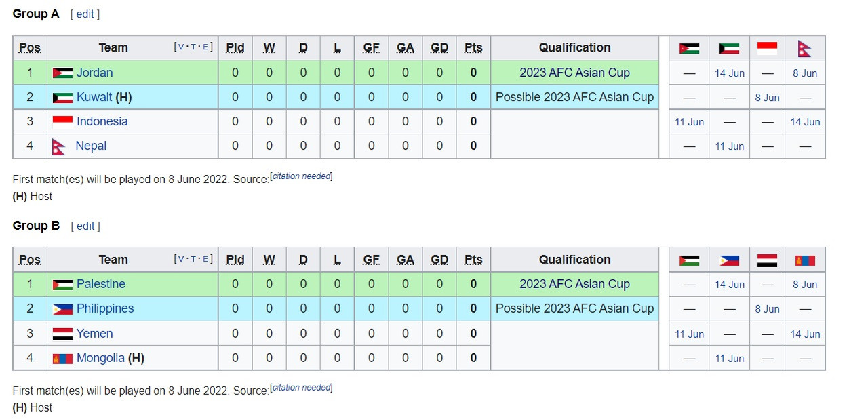Click the Philippines flag in the Group B results header
868x419 pixels.
pyautogui.click(x=729, y=260)
